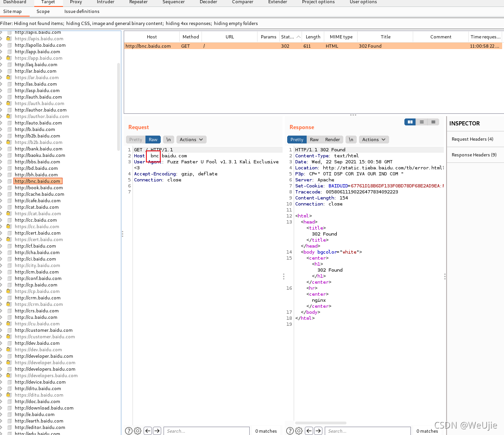The height and width of the screenshot is (435, 504).
Task: Click lock icon of https://customer.baidu.com
Action: [x=9, y=336]
